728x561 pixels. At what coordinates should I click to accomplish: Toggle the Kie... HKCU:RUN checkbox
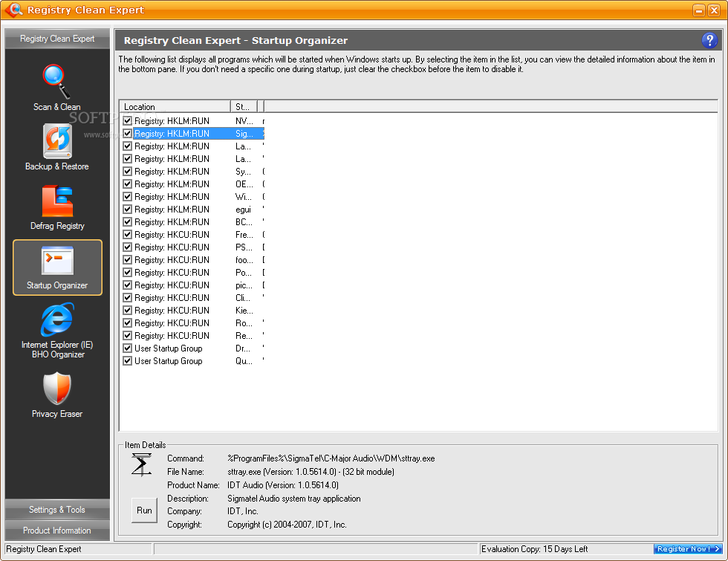click(128, 311)
